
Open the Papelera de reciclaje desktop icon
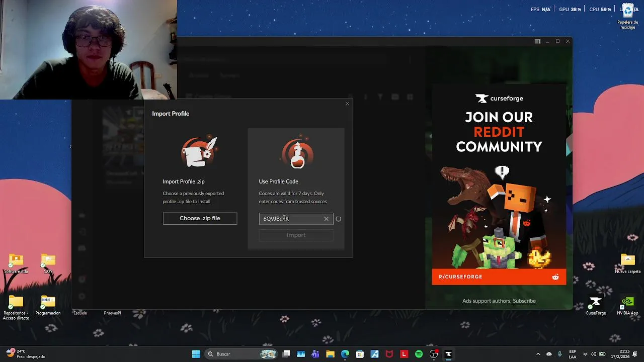(x=628, y=16)
